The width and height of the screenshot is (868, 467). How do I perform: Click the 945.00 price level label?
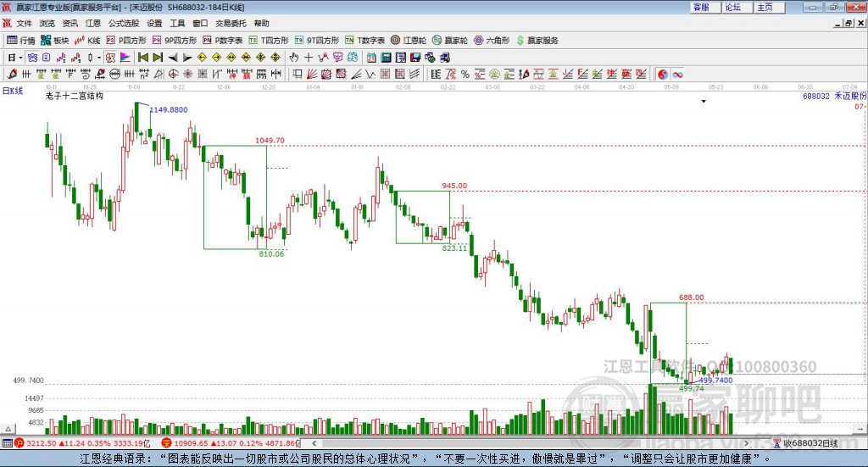(454, 186)
